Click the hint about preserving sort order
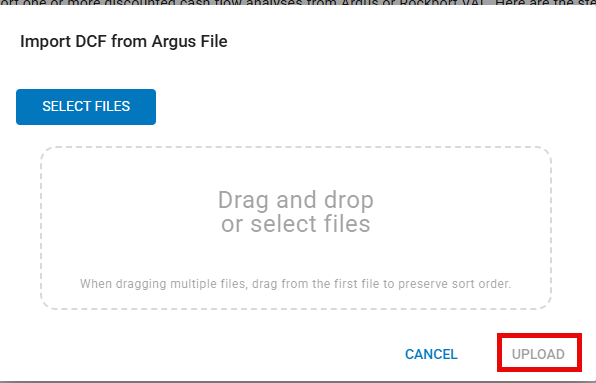This screenshot has width=596, height=383. point(296,284)
